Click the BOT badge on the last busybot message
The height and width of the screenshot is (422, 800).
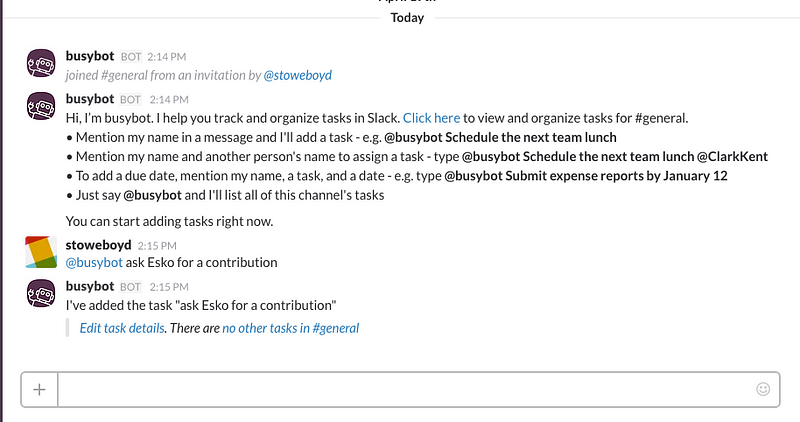point(131,287)
